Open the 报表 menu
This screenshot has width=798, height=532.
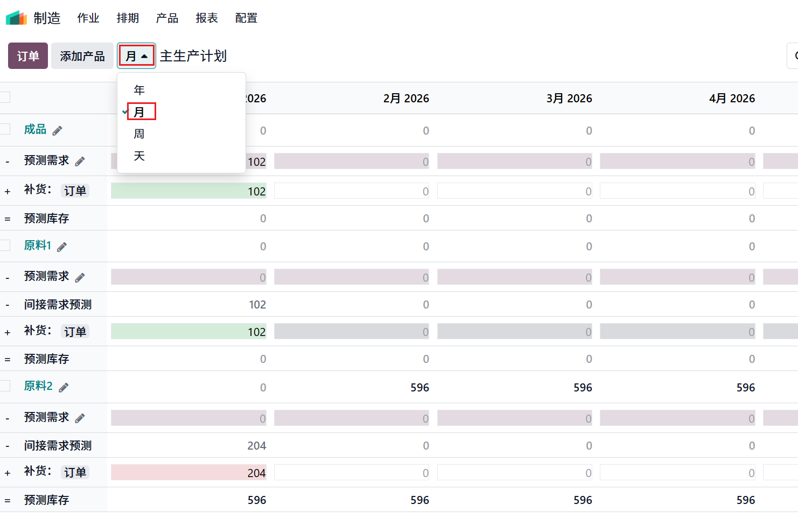(x=207, y=18)
